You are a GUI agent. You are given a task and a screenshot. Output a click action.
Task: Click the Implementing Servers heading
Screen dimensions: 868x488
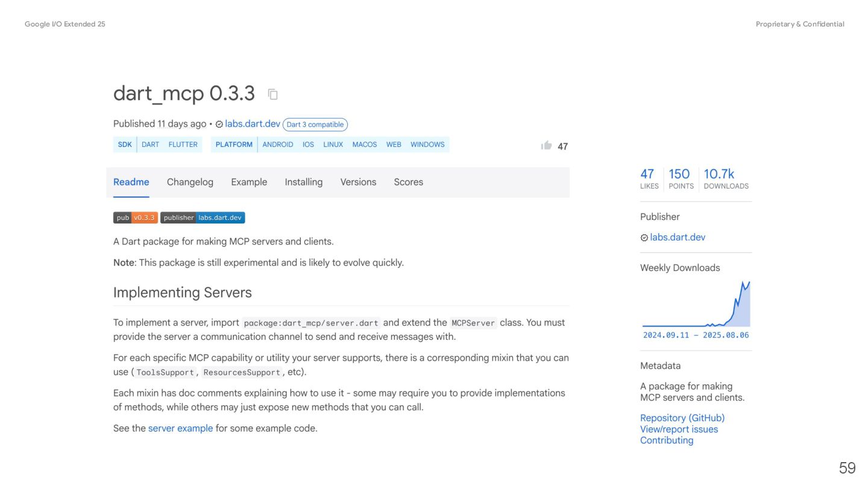tap(183, 293)
